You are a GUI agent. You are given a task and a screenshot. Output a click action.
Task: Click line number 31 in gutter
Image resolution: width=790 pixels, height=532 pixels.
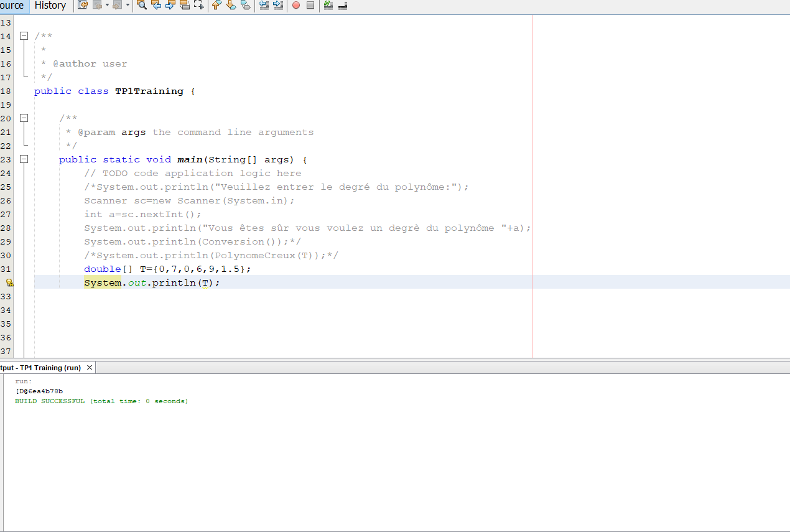tap(6, 269)
